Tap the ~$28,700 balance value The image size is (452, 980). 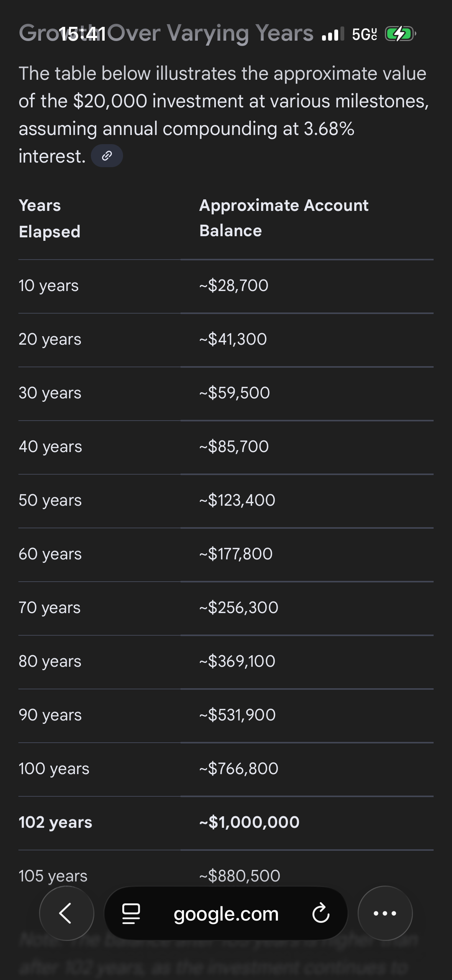pyautogui.click(x=234, y=286)
